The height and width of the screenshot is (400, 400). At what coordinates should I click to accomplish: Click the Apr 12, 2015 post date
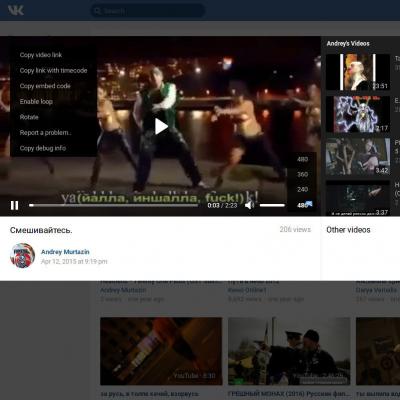point(74,261)
